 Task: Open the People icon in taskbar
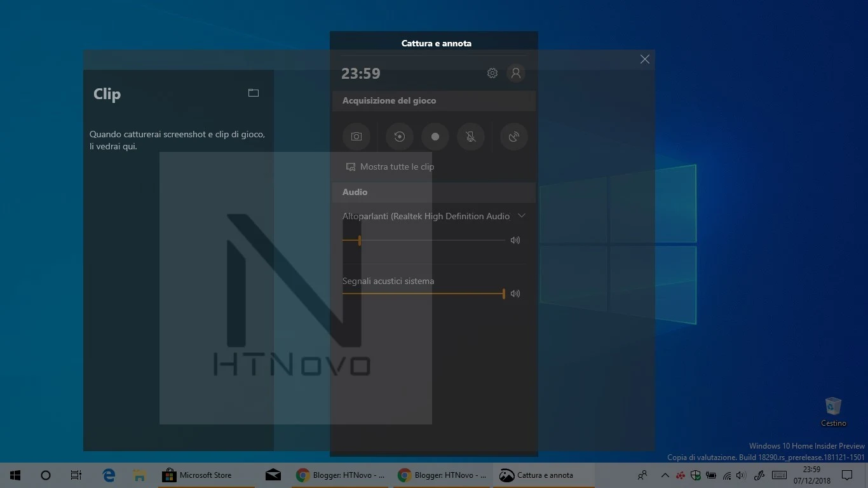[x=642, y=475]
